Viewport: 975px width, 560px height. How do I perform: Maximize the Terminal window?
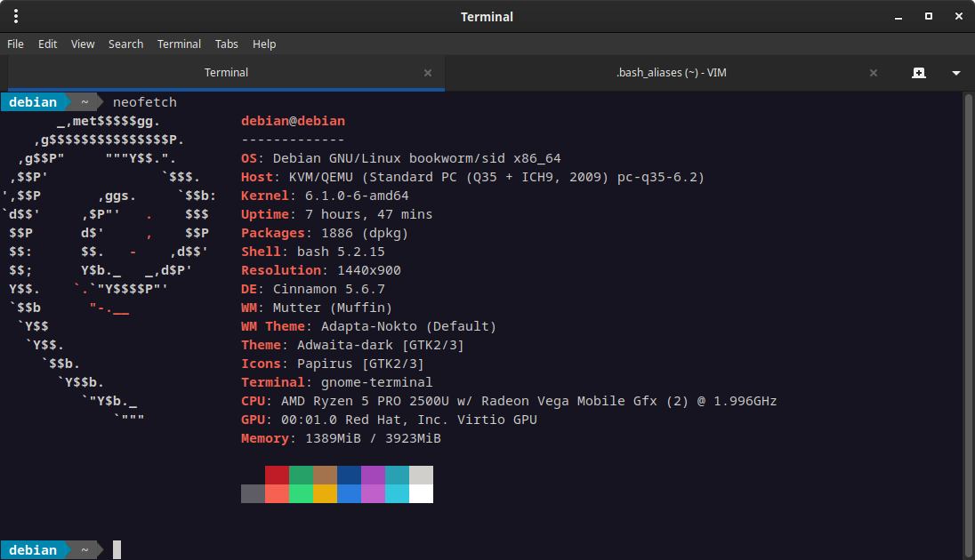coord(929,16)
